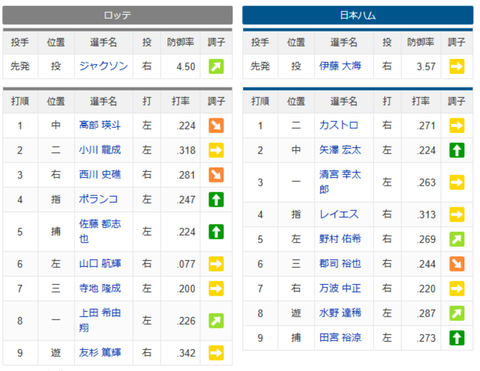
Task: Click the 打率 header in 日本ハム table
Action: pyautogui.click(x=421, y=101)
